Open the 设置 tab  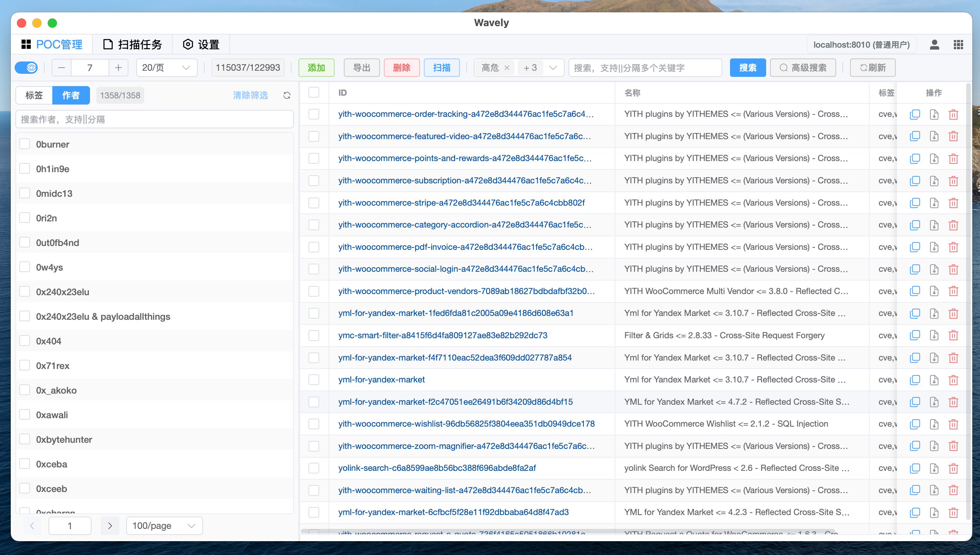pyautogui.click(x=201, y=45)
